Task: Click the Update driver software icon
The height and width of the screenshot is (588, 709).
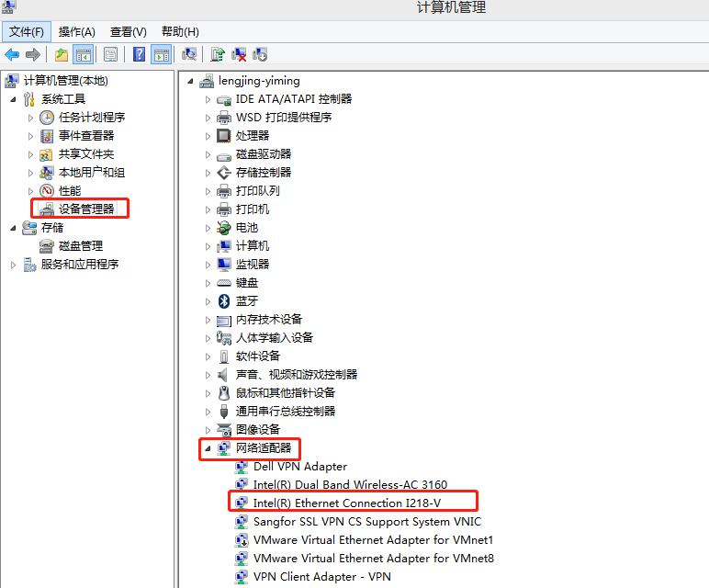Action: point(218,55)
